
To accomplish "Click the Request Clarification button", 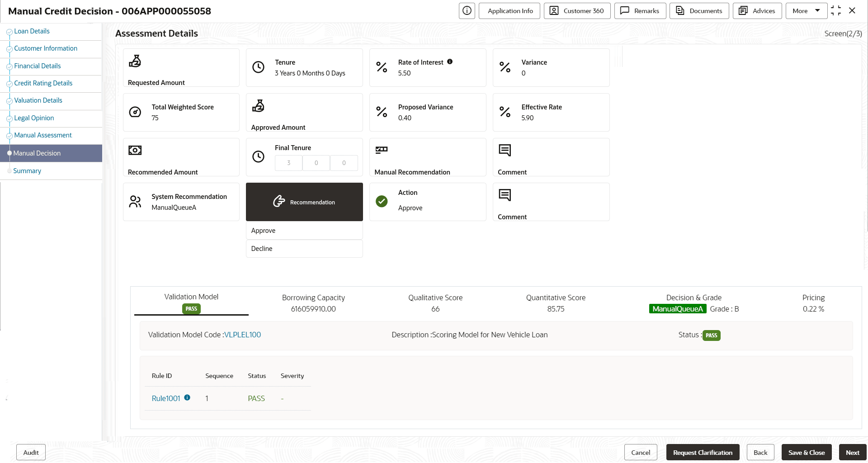I will 703,453.
